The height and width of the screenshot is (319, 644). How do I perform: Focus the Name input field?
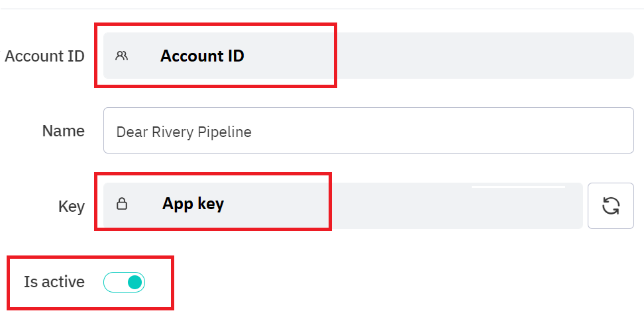[x=368, y=130]
